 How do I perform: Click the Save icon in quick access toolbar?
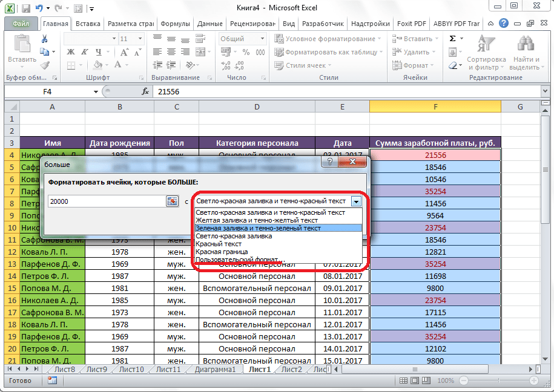tap(25, 9)
